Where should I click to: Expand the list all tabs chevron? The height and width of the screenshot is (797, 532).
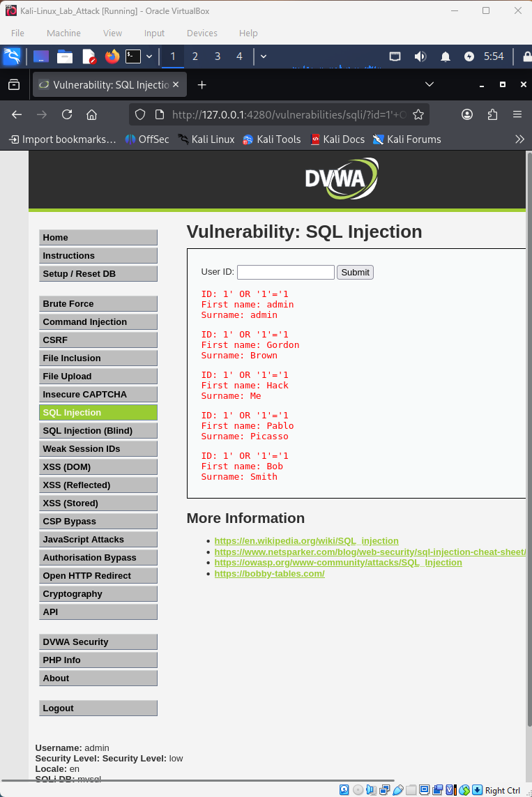(x=430, y=84)
